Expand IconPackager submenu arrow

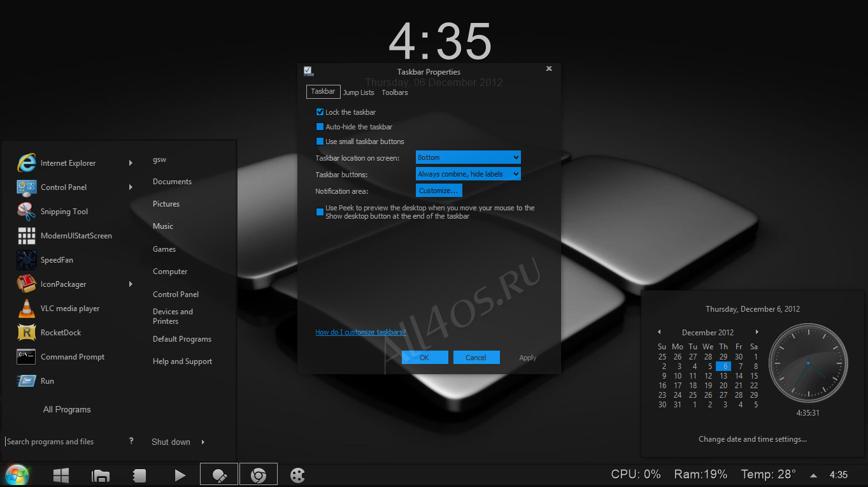click(x=131, y=284)
